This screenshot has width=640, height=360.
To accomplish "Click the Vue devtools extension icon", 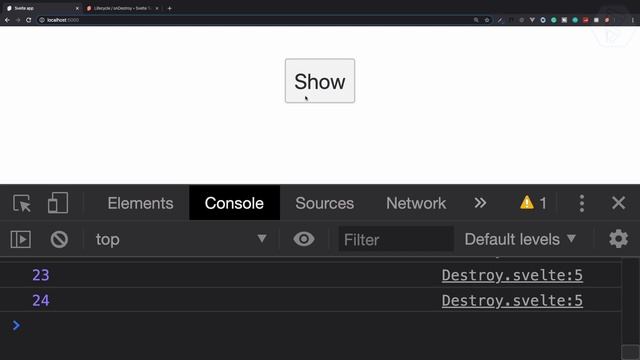I will coord(532,20).
